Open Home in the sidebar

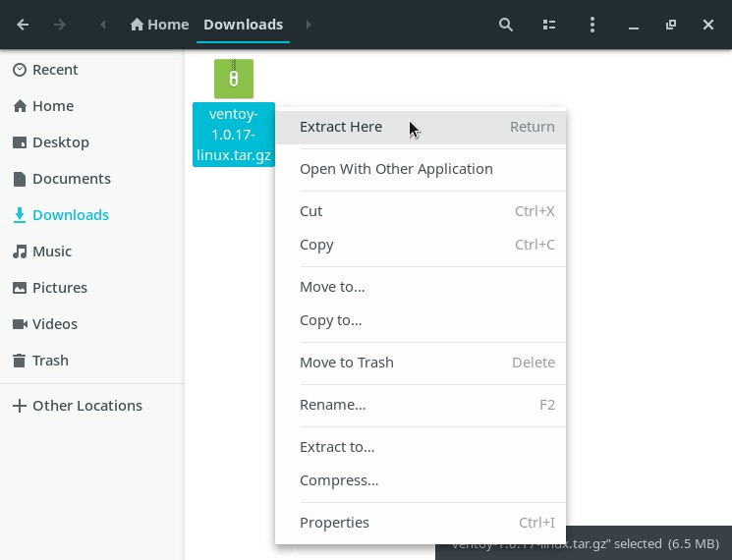tap(92, 106)
